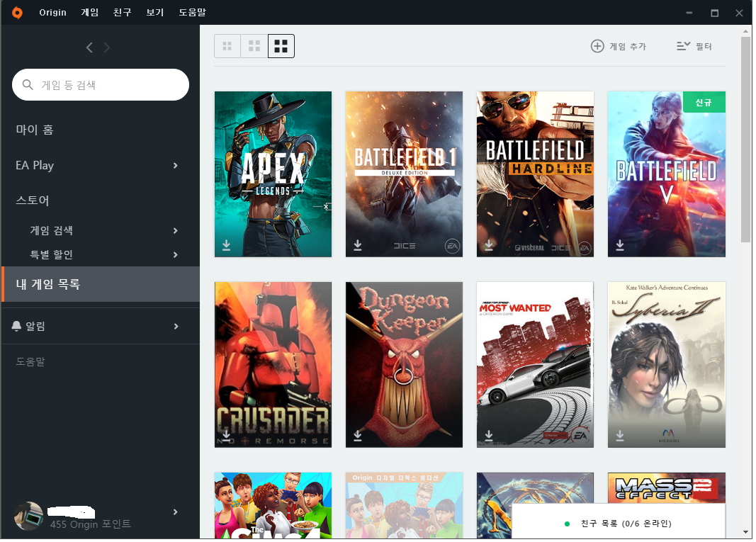The height and width of the screenshot is (542, 756).
Task: Open EA Play section
Action: pos(35,165)
